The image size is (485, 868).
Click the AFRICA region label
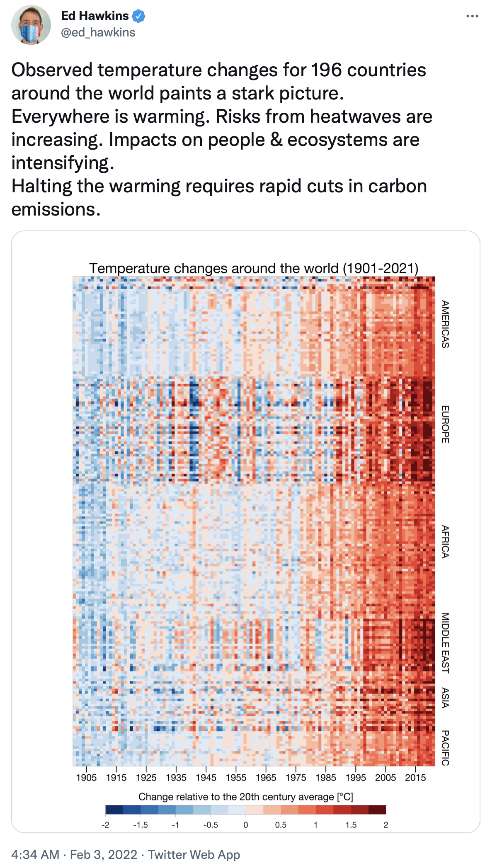445,541
